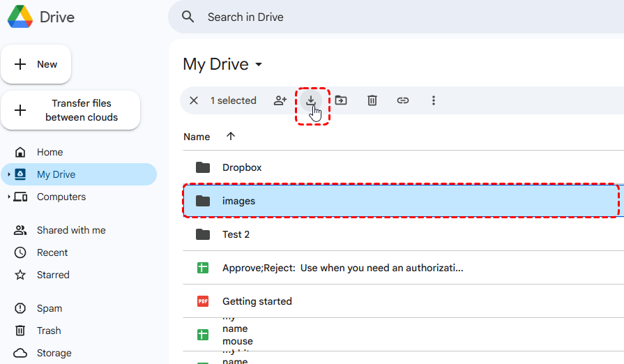
Task: Expand the My Drive tree arrow
Action: pyautogui.click(x=9, y=174)
